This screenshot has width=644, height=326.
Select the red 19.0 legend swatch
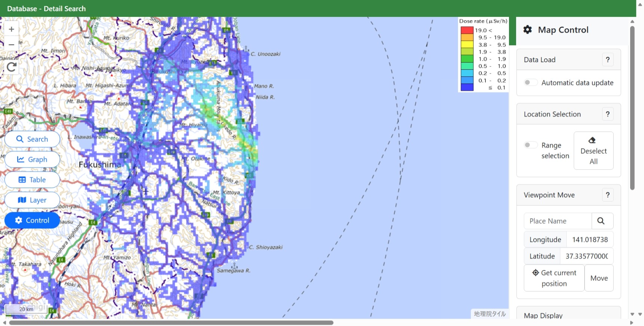pos(467,30)
